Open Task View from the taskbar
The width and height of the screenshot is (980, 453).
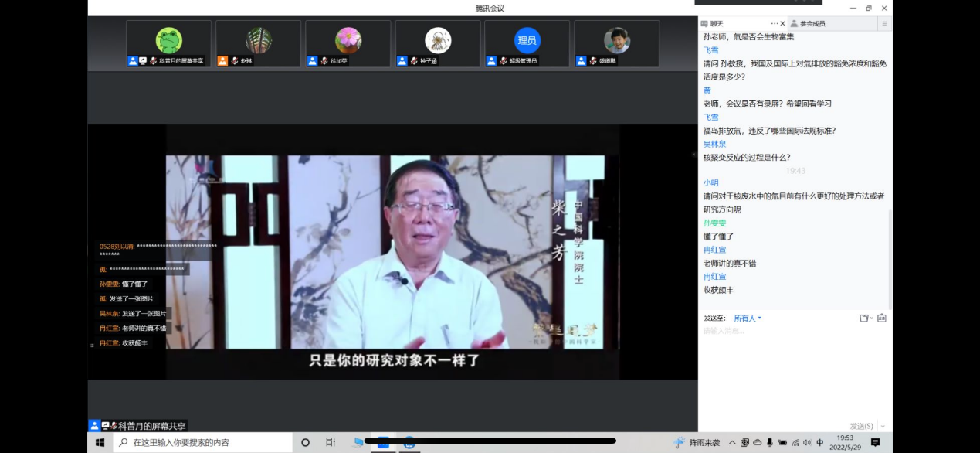pyautogui.click(x=331, y=443)
